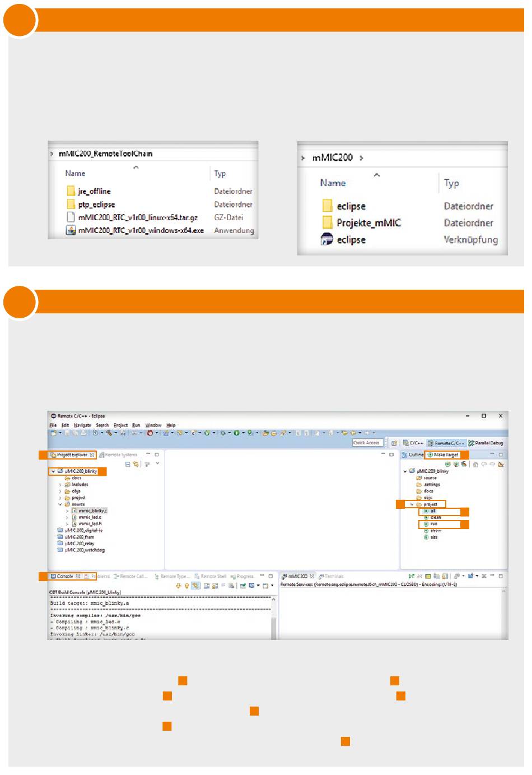Switch to the Outline tab
This screenshot has height=775, width=532.
tap(413, 454)
